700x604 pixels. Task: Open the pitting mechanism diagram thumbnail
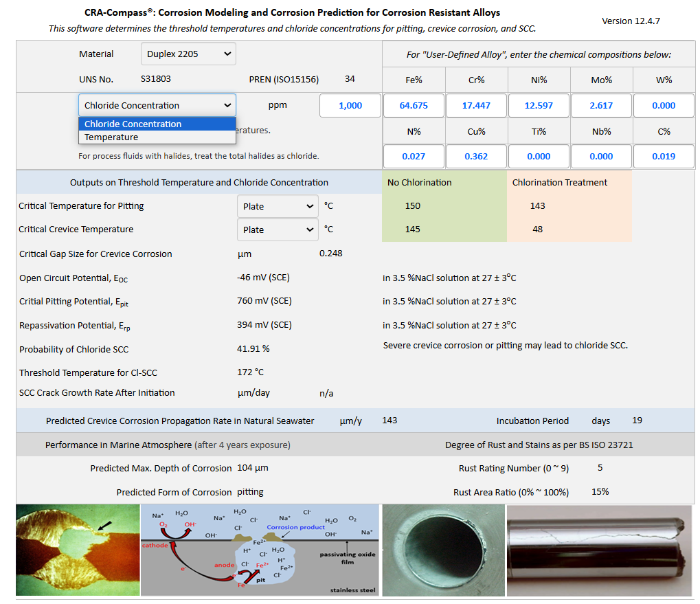point(260,550)
